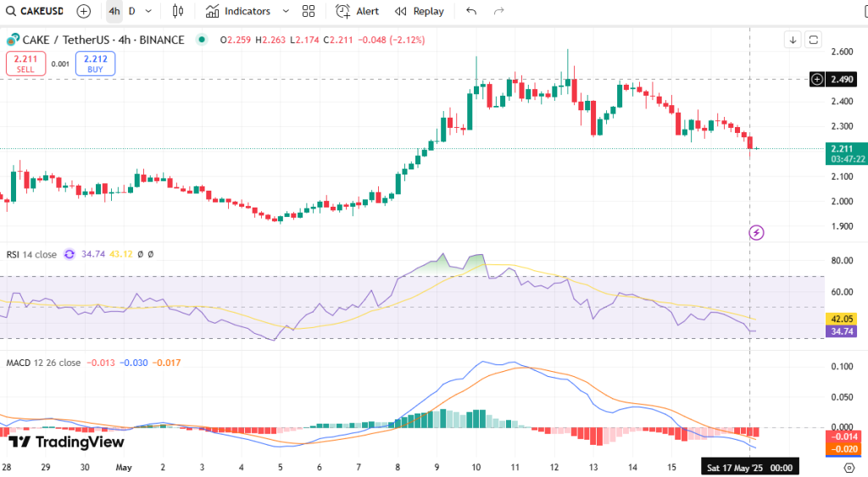Switch to the D daily timeframe

(131, 11)
